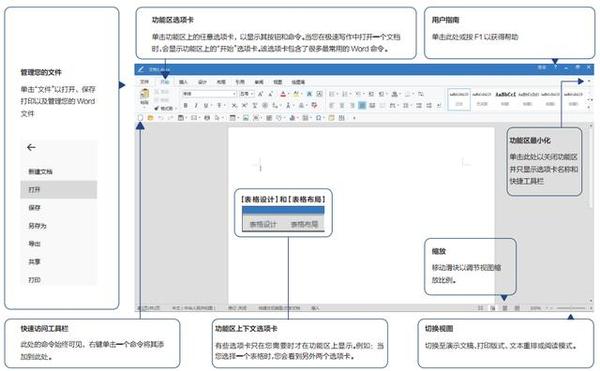Open the font size combo box

[x=246, y=94]
